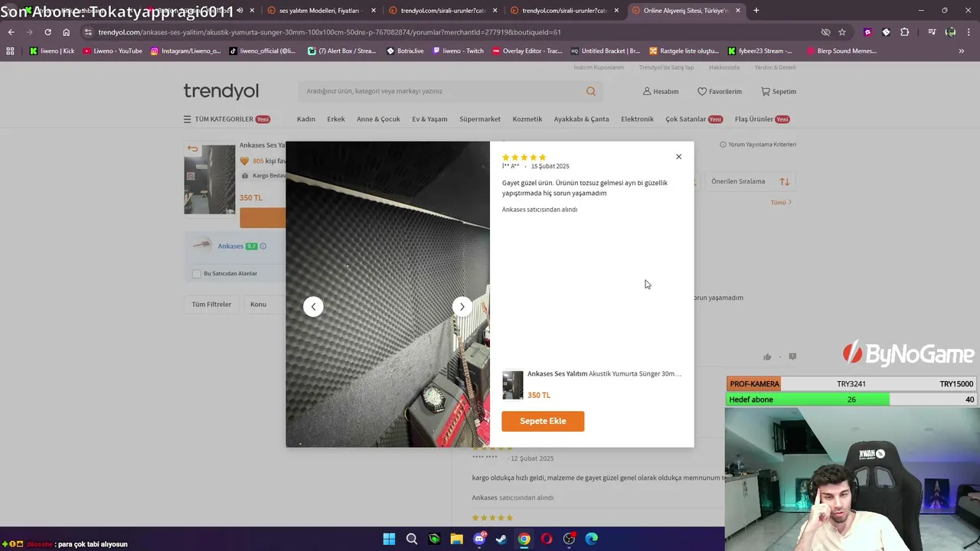This screenshot has width=980, height=551.
Task: Open Trendyol'da Satış Yap link
Action: (x=667, y=67)
